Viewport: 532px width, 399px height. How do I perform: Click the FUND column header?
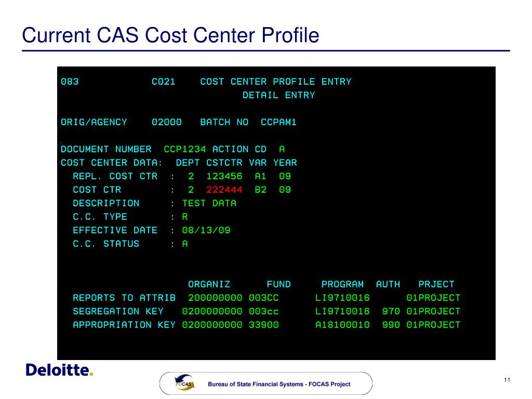(278, 284)
